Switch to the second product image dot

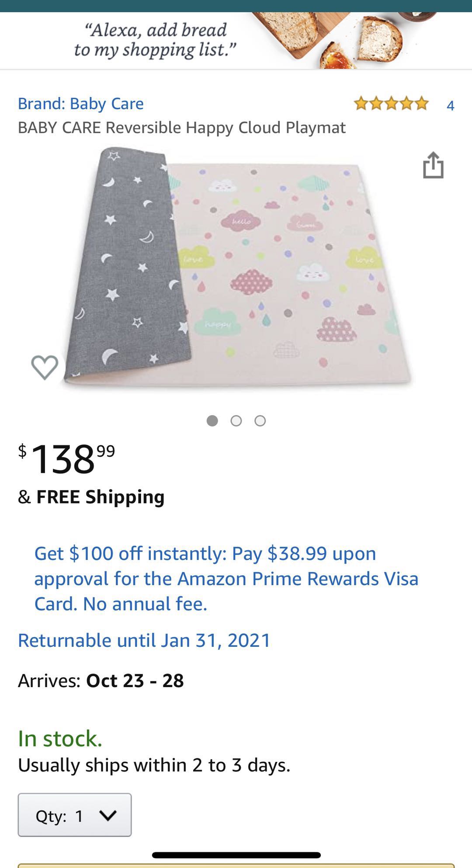[x=236, y=420]
